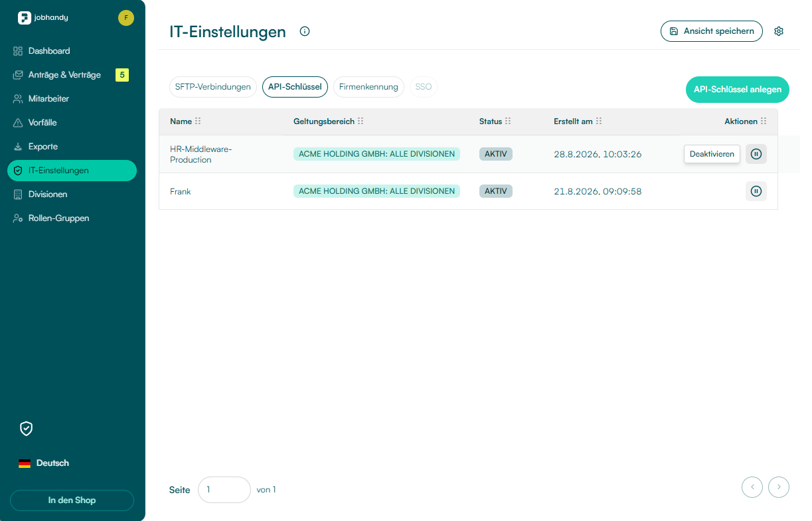Image resolution: width=812 pixels, height=521 pixels.
Task: Click Ansicht speichern button
Action: [x=712, y=31]
